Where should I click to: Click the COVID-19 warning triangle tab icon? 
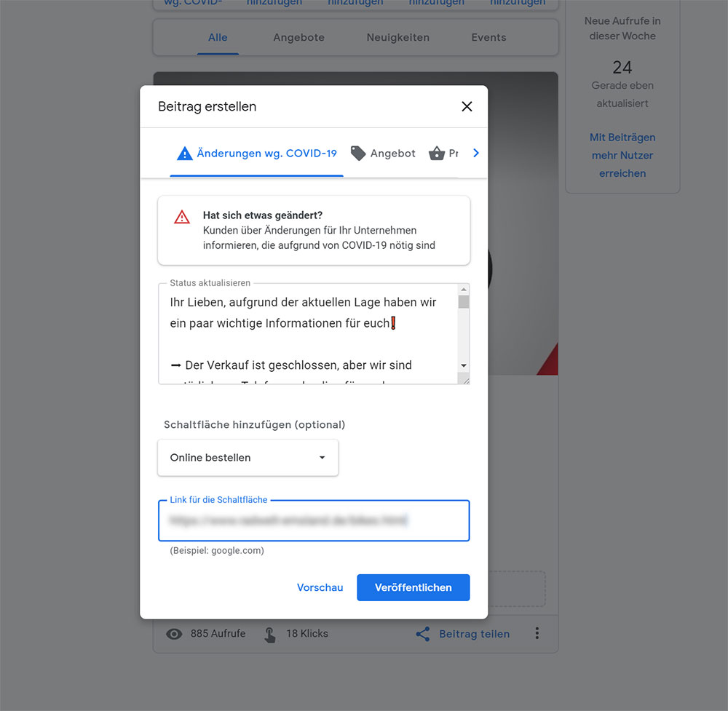(x=185, y=153)
